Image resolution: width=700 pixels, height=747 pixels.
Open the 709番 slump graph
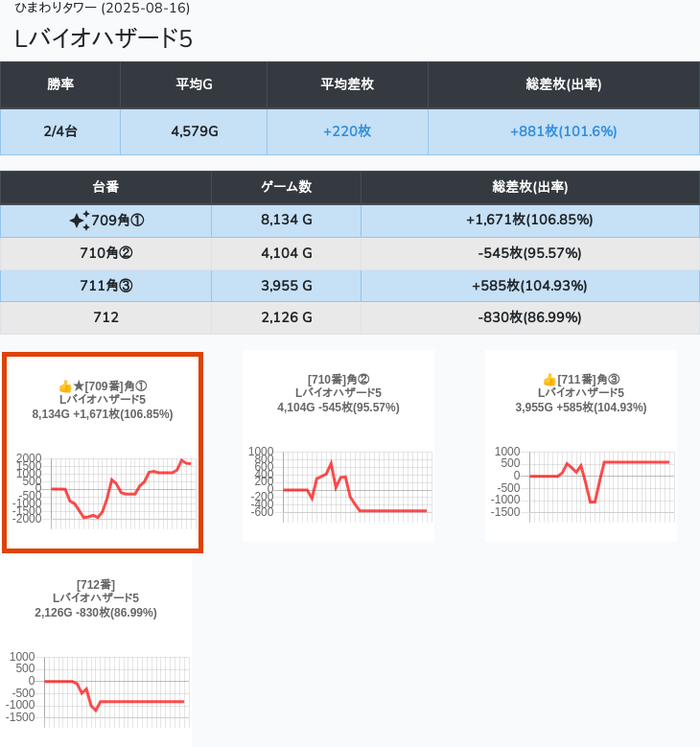pyautogui.click(x=103, y=488)
